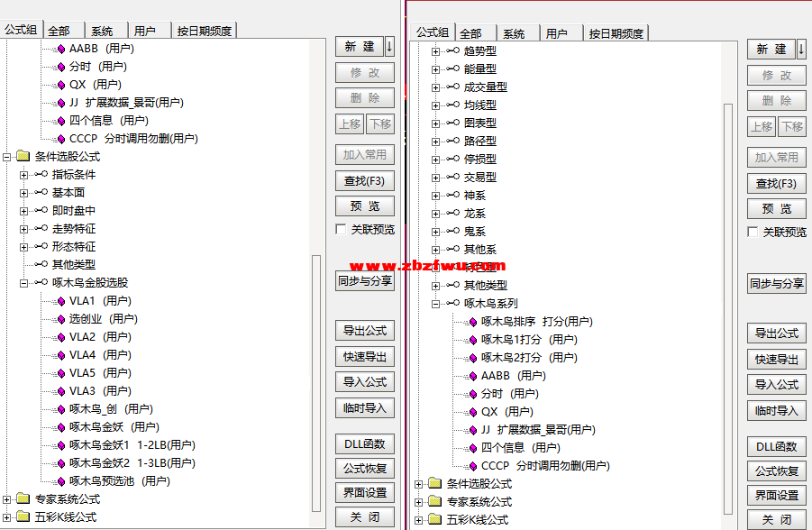This screenshot has width=812, height=530.
Task: Click the VLA3 formula icon
Action: coord(61,392)
